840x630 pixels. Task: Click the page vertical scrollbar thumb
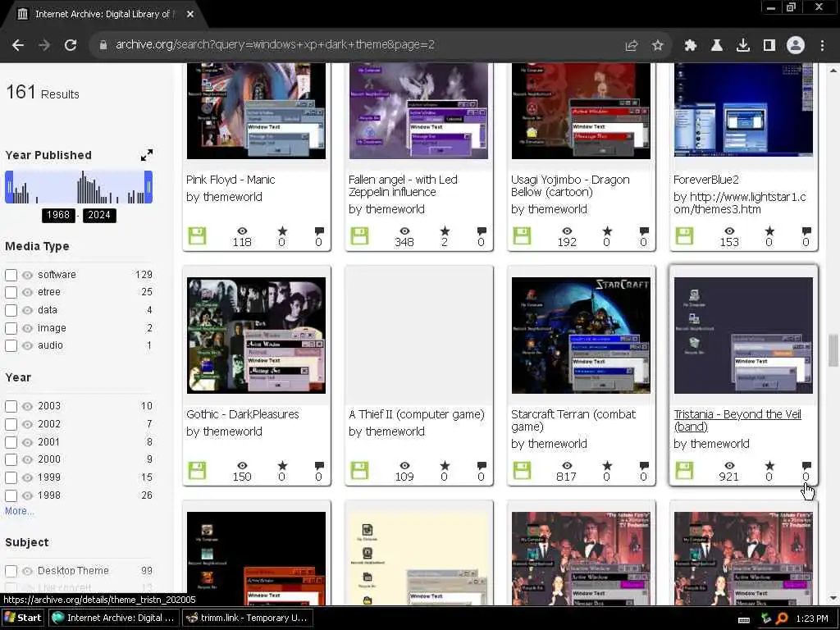point(833,351)
